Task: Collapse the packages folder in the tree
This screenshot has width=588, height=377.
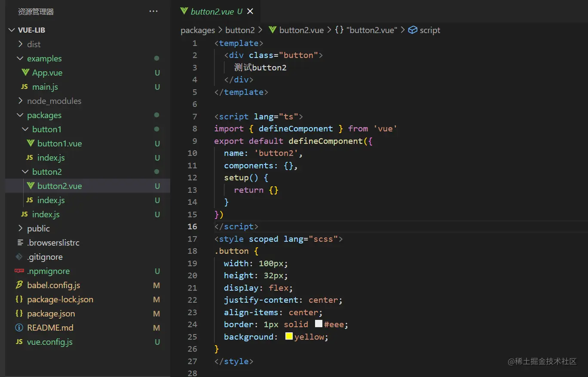Action: click(20, 115)
